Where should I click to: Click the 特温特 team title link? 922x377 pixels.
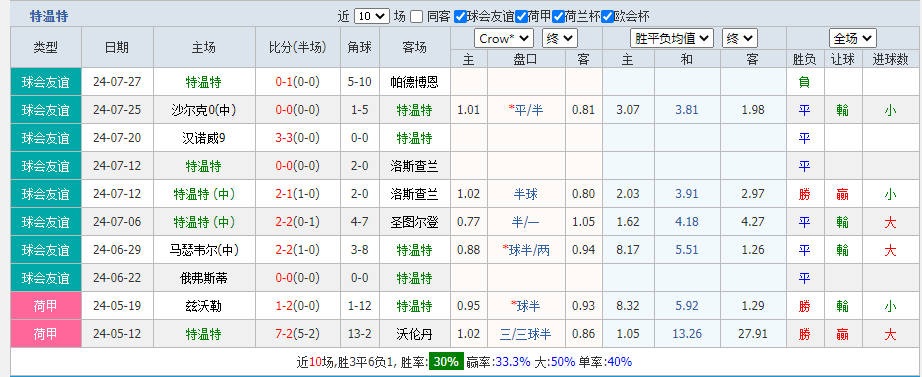coord(49,16)
